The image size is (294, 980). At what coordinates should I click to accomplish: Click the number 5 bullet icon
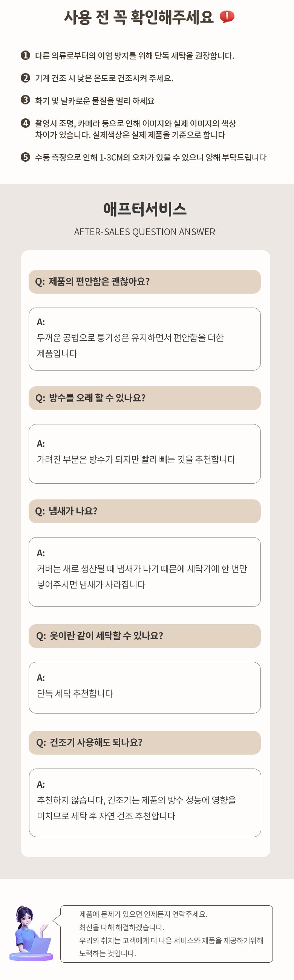coord(25,157)
